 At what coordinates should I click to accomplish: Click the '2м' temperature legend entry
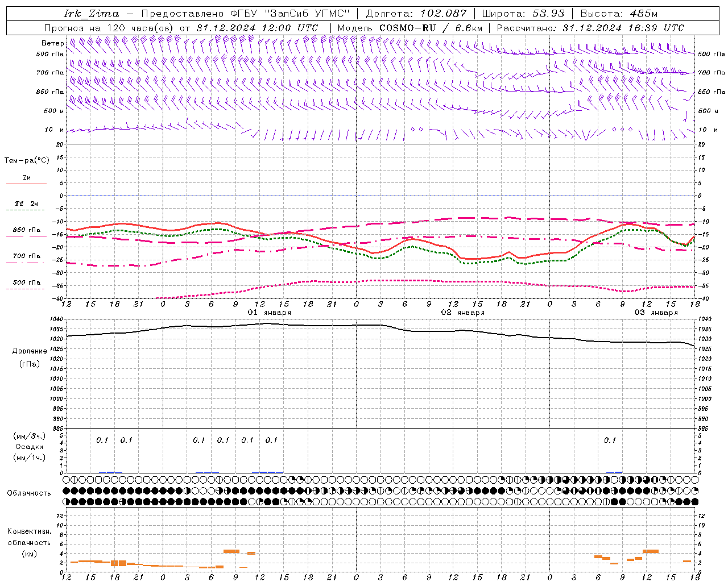(x=27, y=177)
